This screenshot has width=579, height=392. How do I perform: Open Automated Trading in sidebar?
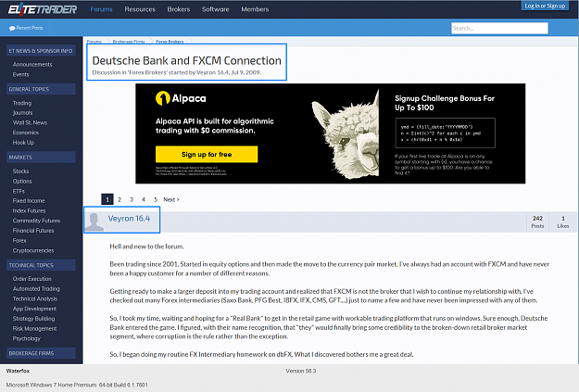click(x=36, y=288)
